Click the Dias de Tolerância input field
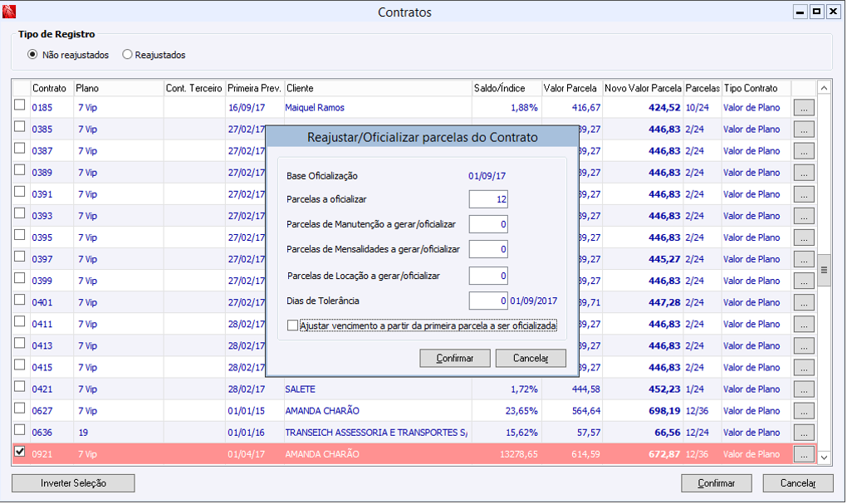 pyautogui.click(x=488, y=301)
